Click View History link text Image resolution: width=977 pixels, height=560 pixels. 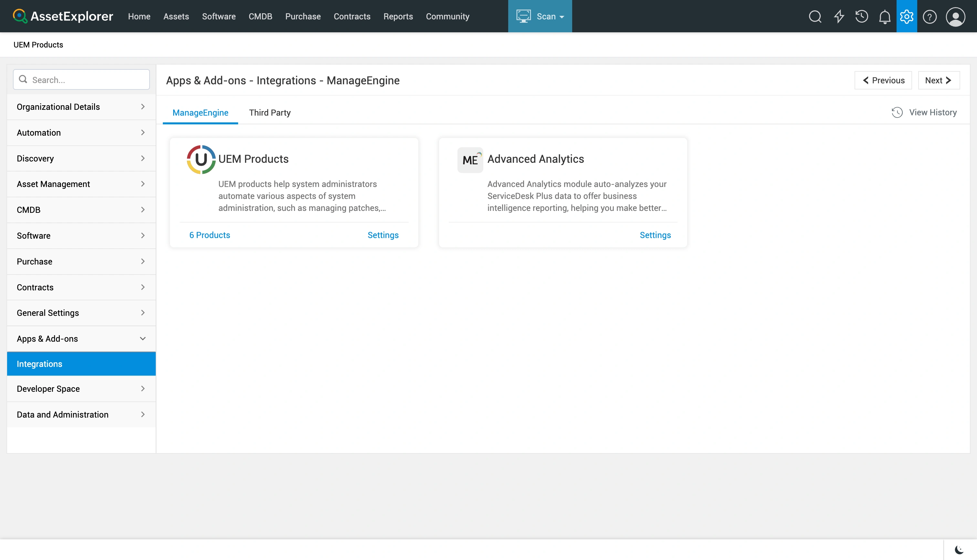point(932,112)
